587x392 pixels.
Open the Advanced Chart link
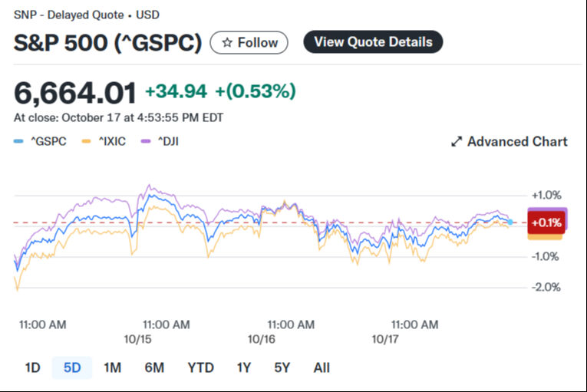click(x=516, y=142)
